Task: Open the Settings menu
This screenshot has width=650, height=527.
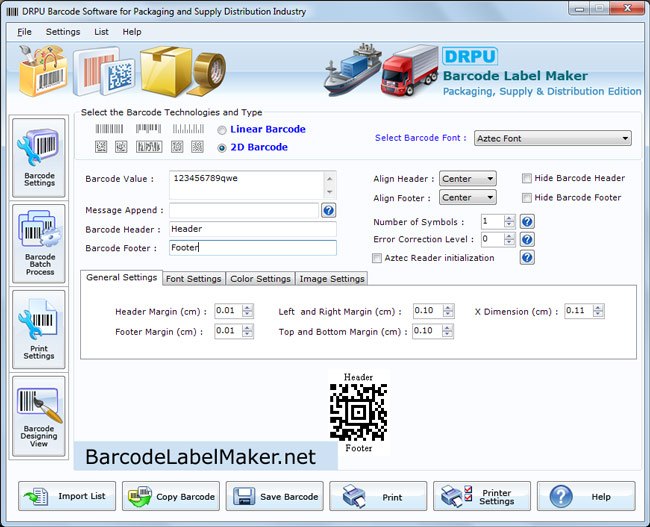Action: coord(63,32)
